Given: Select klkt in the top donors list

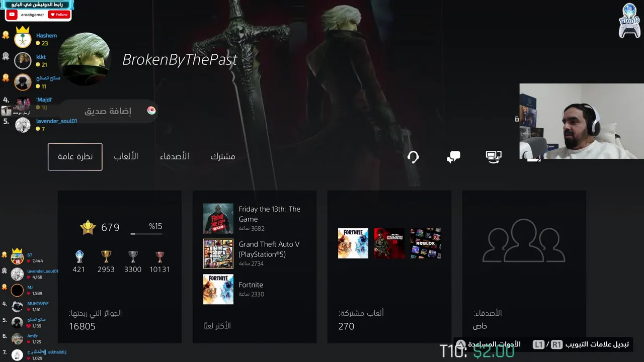Looking at the screenshot, I should pyautogui.click(x=41, y=57).
